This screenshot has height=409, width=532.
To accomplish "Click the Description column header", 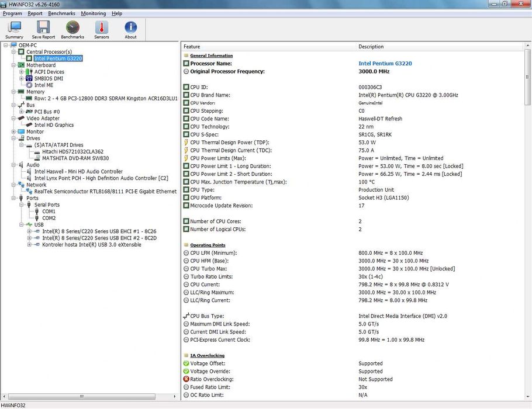I will point(440,47).
